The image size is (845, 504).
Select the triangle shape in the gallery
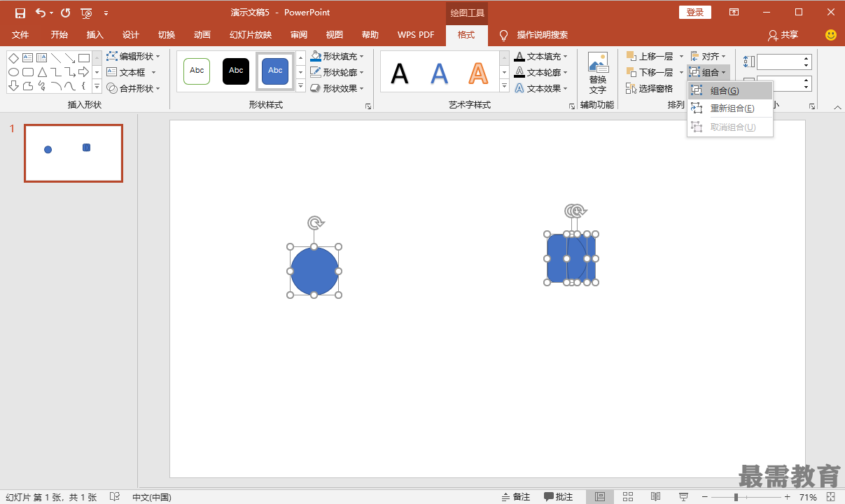tap(42, 72)
